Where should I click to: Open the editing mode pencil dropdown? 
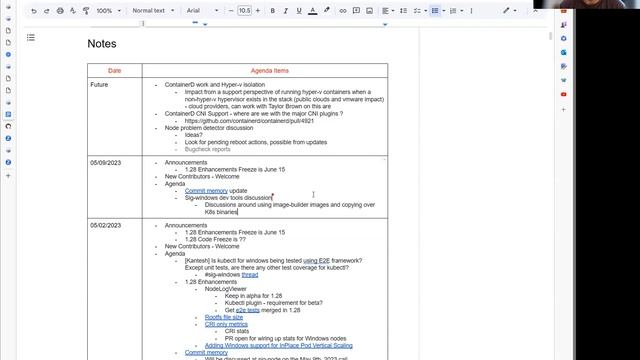tap(509, 11)
